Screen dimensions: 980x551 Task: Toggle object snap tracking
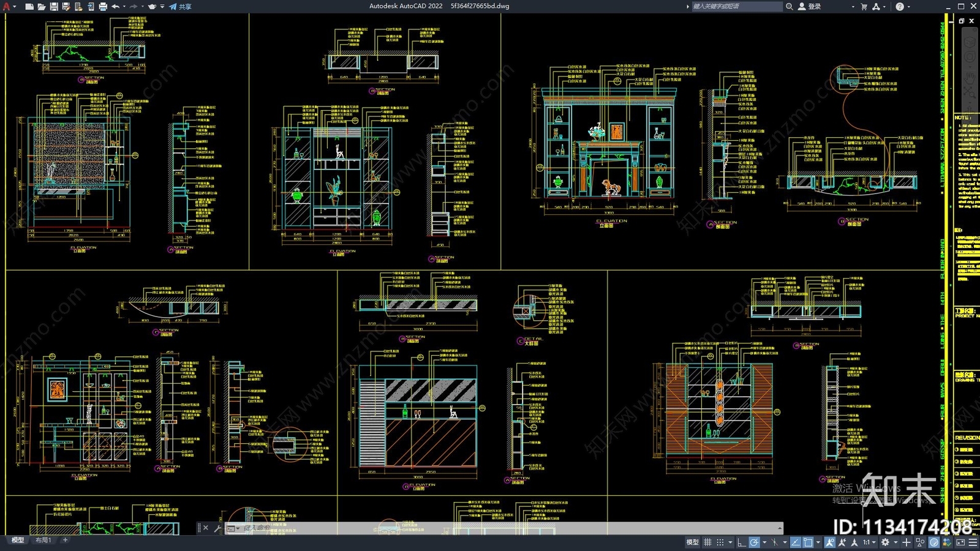click(x=795, y=542)
